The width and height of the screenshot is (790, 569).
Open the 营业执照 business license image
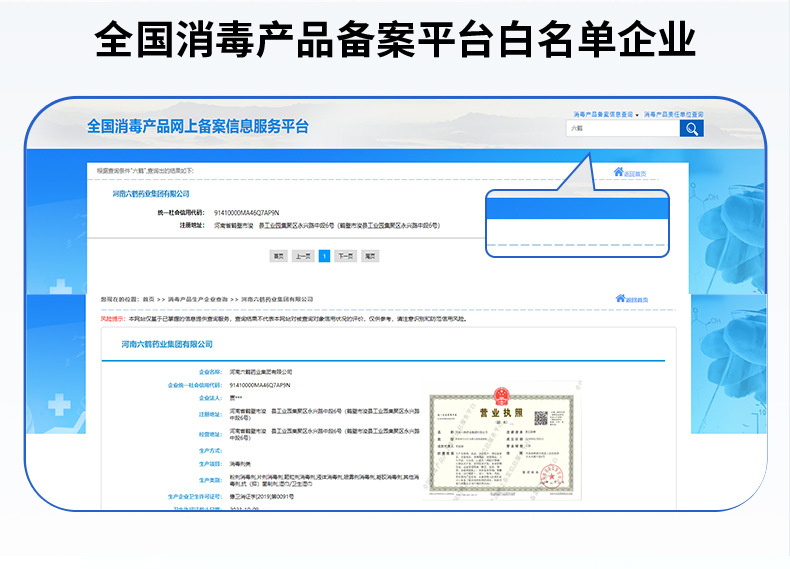501,442
